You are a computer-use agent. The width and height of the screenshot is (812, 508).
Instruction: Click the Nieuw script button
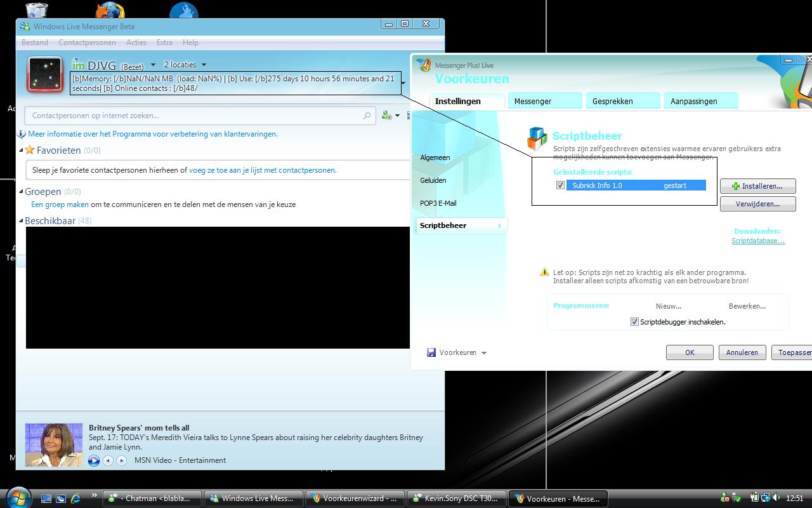click(x=669, y=306)
